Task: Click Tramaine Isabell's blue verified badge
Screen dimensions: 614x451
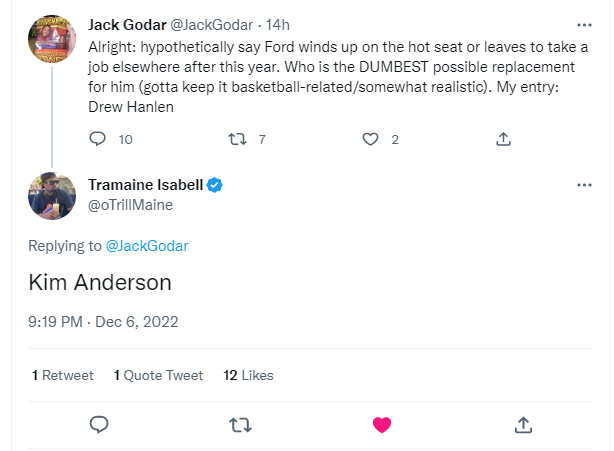Action: pyautogui.click(x=215, y=185)
